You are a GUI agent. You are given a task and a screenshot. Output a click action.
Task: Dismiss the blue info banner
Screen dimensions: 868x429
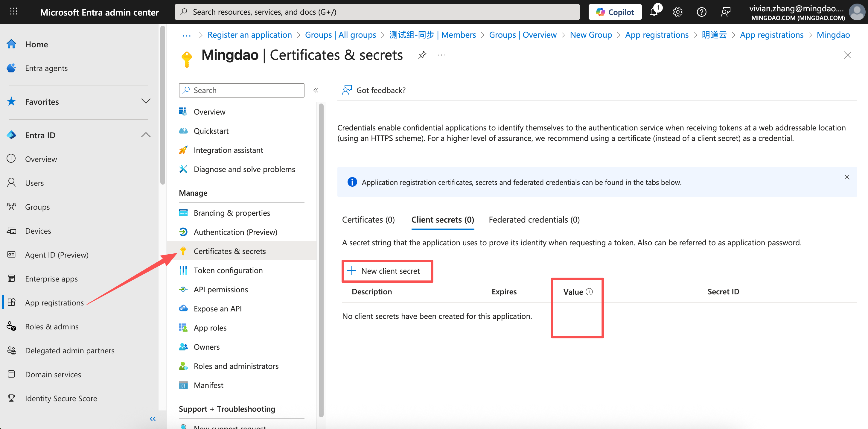847,177
